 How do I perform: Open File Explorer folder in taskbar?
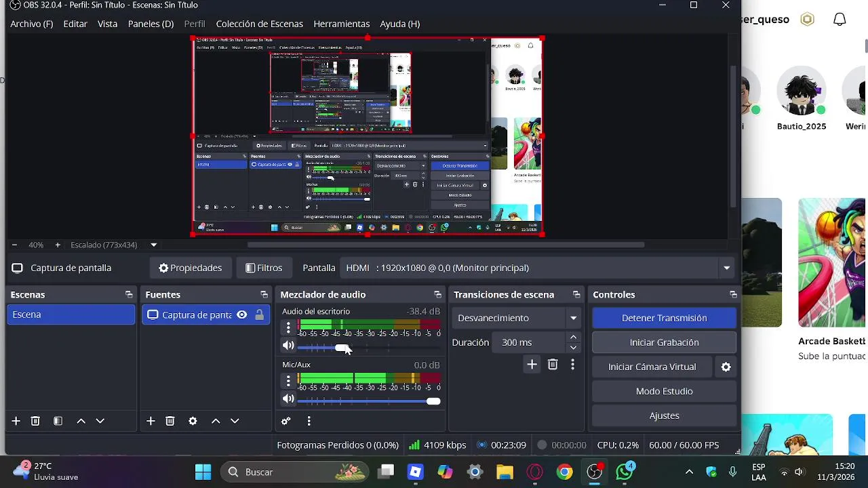505,472
